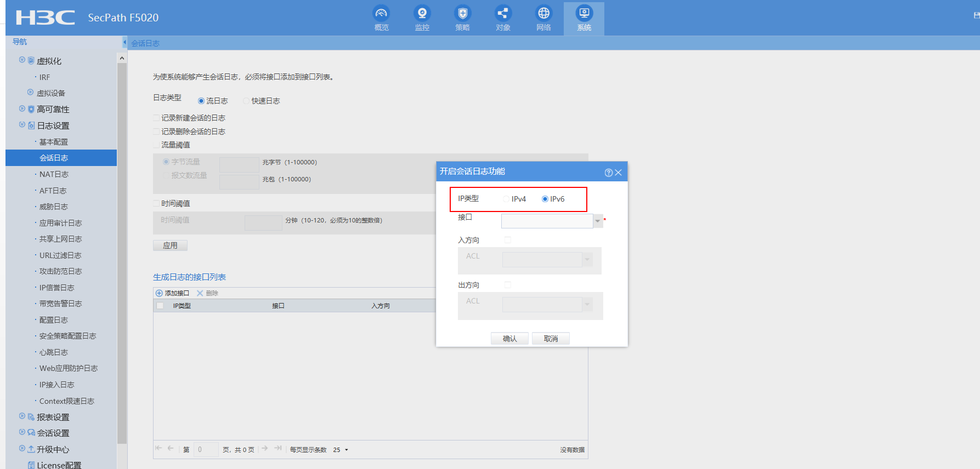The width and height of the screenshot is (980, 469).
Task: Click the 删除 X icon in list toolbar
Action: (x=200, y=293)
